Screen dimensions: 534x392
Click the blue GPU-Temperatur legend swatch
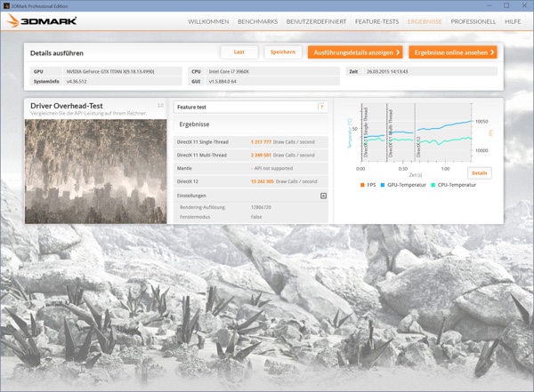pos(383,185)
